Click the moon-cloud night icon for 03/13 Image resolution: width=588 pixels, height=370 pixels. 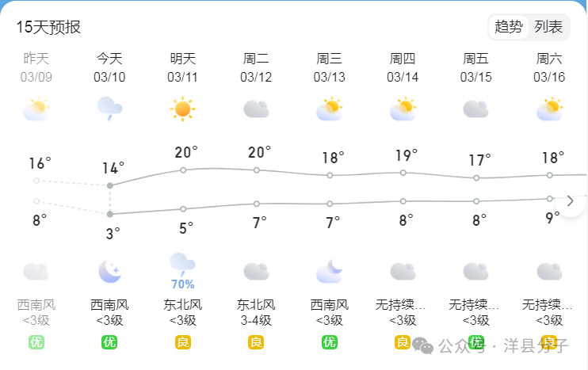329,272
